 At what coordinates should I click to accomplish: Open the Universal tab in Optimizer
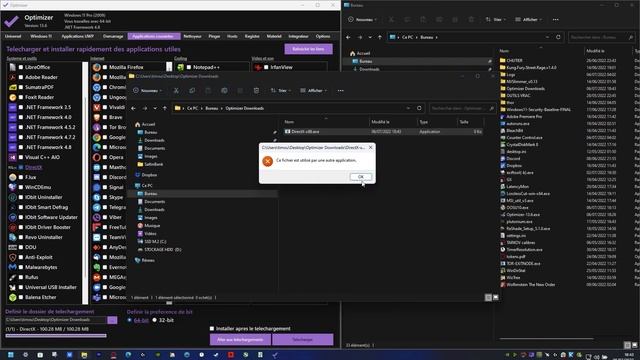pos(13,36)
